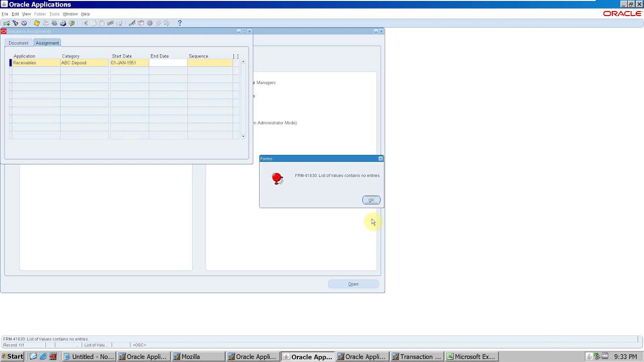
Task: Click the List of Valu... status indicator
Action: [95, 345]
